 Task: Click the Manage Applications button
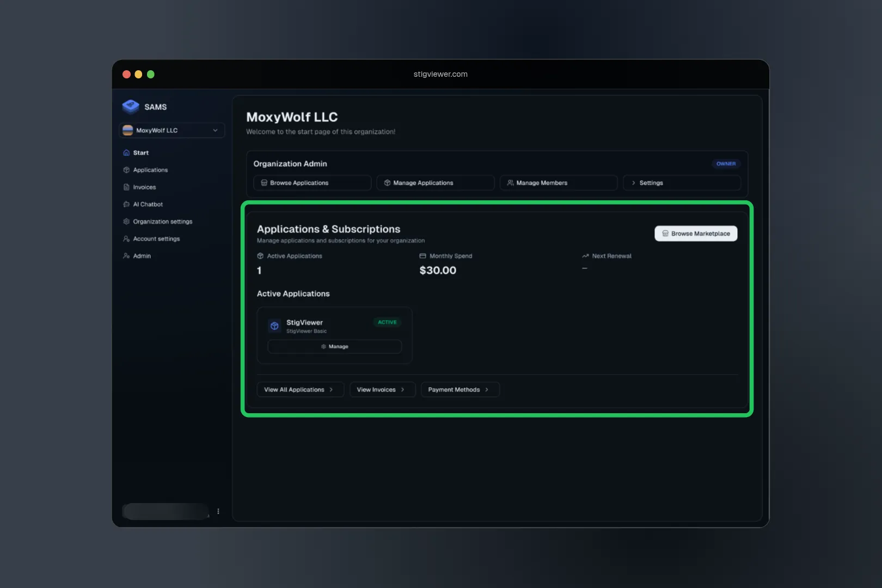[435, 183]
